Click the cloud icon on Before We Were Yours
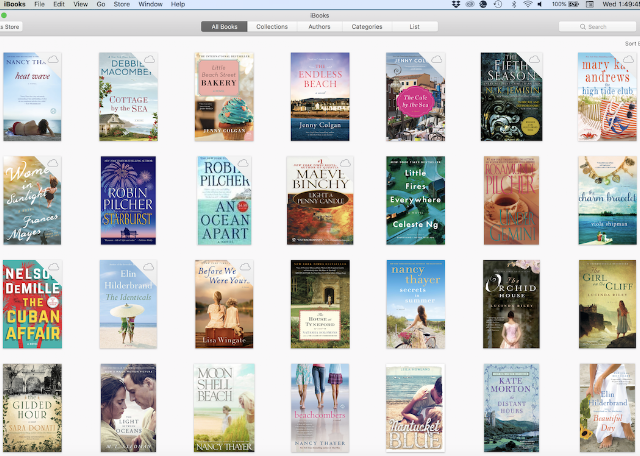Image resolution: width=640 pixels, height=456 pixels. [245, 267]
